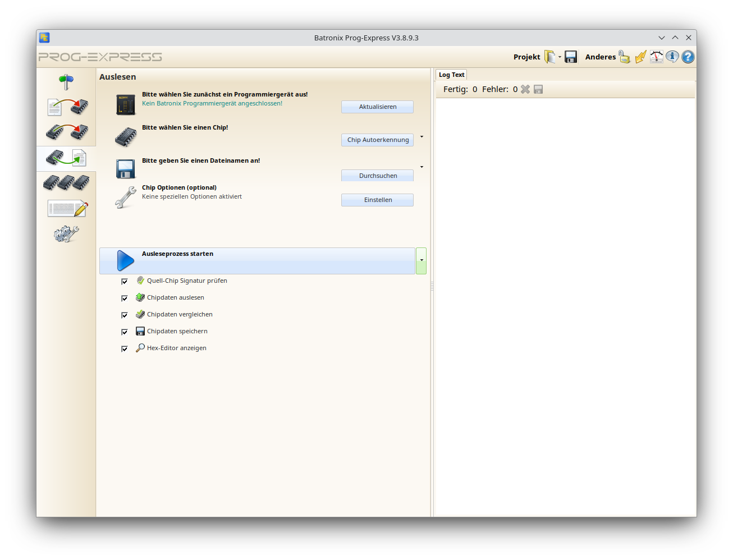Image resolution: width=733 pixels, height=560 pixels.
Task: Open the hex editor via document-pencil sidebar icon
Action: point(66,208)
